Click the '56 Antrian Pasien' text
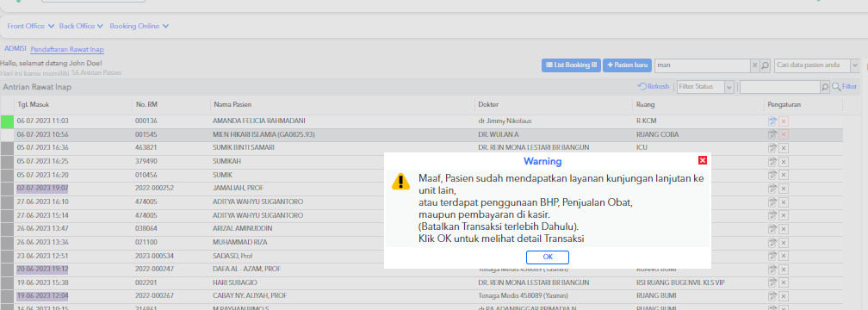 (96, 72)
